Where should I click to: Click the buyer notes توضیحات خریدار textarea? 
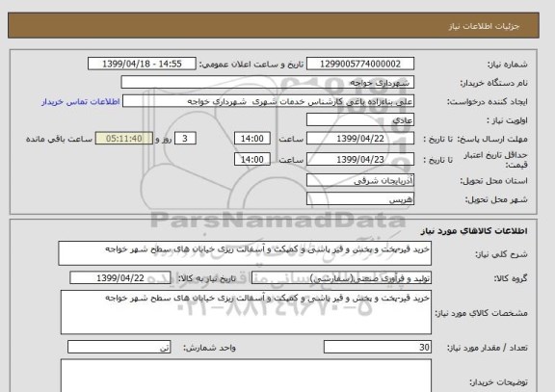tap(246, 376)
